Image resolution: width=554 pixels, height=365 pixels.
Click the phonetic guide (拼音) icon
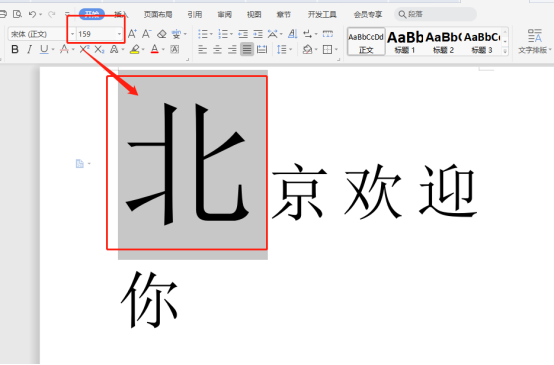click(176, 34)
